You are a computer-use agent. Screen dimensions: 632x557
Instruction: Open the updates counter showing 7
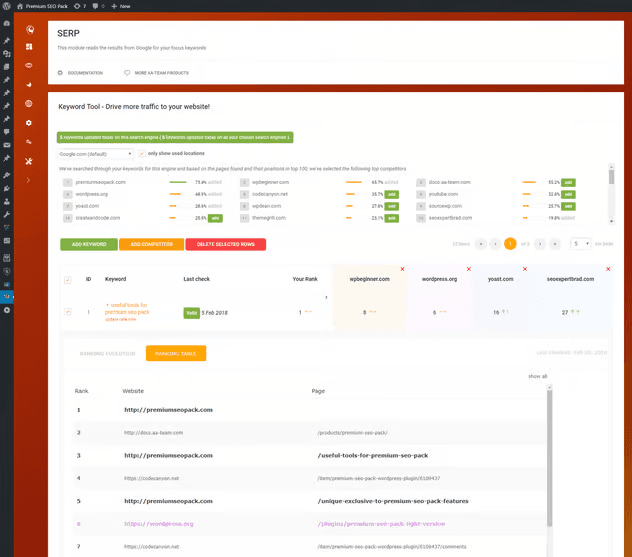pyautogui.click(x=80, y=6)
